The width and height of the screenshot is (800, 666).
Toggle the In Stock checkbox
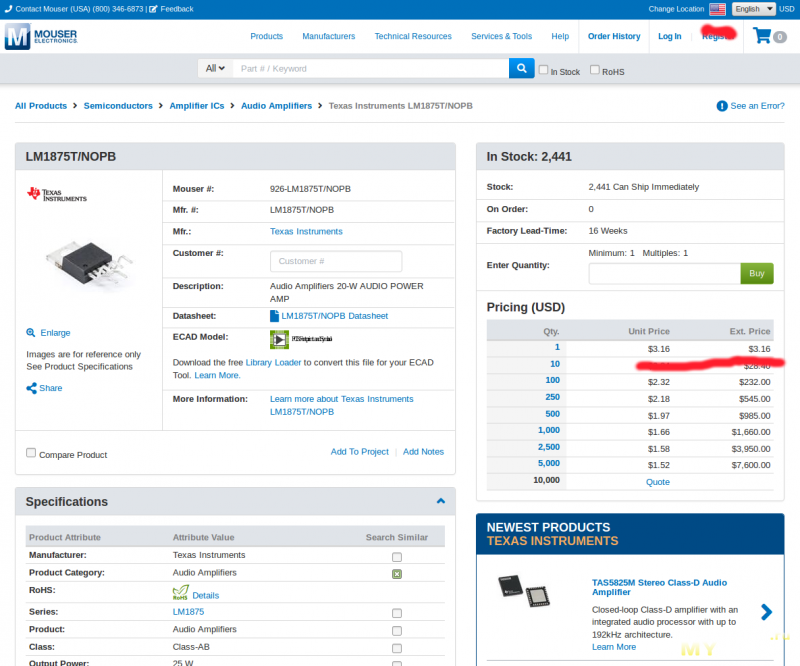543,69
